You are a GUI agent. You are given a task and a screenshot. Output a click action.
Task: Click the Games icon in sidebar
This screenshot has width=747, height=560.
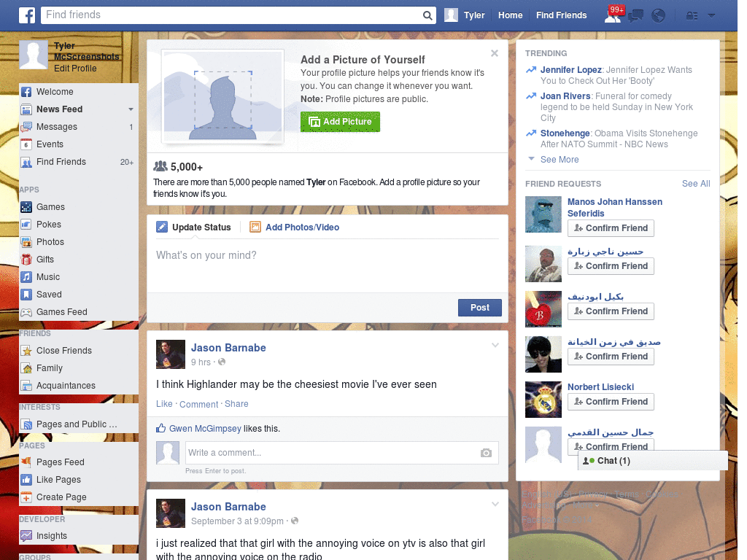[x=26, y=207]
